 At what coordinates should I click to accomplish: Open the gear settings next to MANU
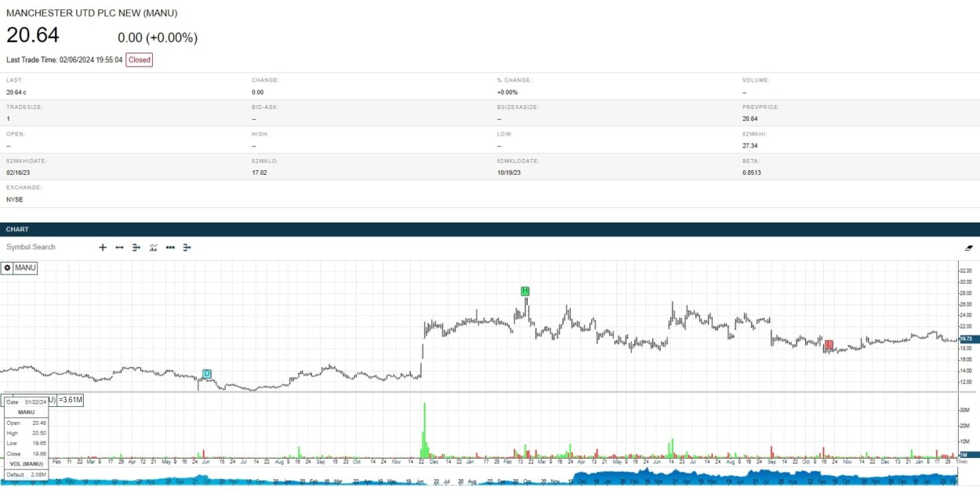point(7,268)
